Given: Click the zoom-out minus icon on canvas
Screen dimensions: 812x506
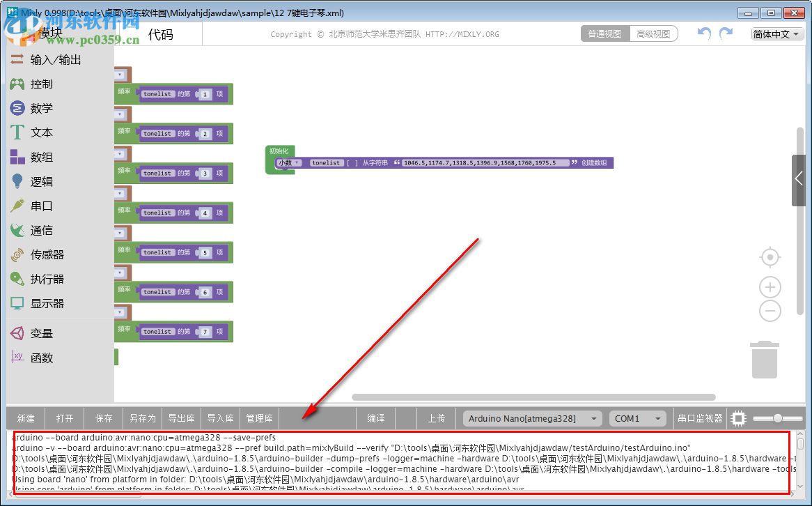Looking at the screenshot, I should [770, 311].
